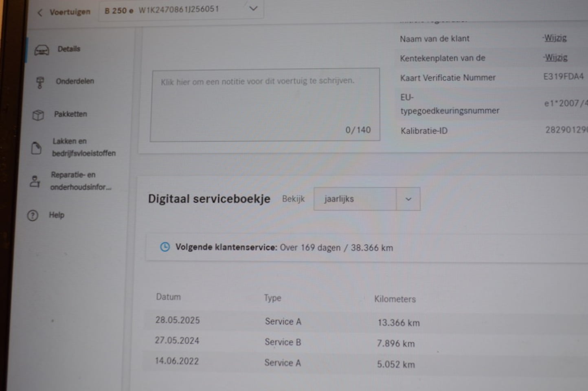Click Wijzig next to Kentekenplaten
Screen dimensions: 588x391
[x=556, y=57]
